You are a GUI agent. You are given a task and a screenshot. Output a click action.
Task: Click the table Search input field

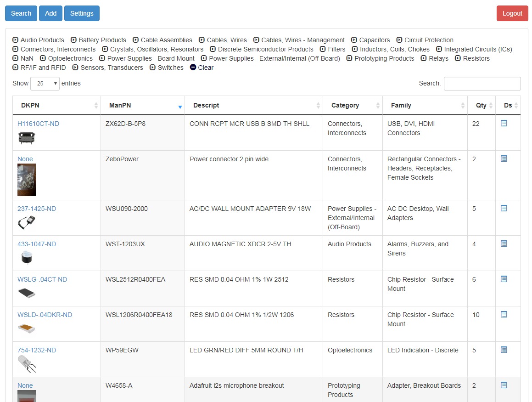pos(482,84)
